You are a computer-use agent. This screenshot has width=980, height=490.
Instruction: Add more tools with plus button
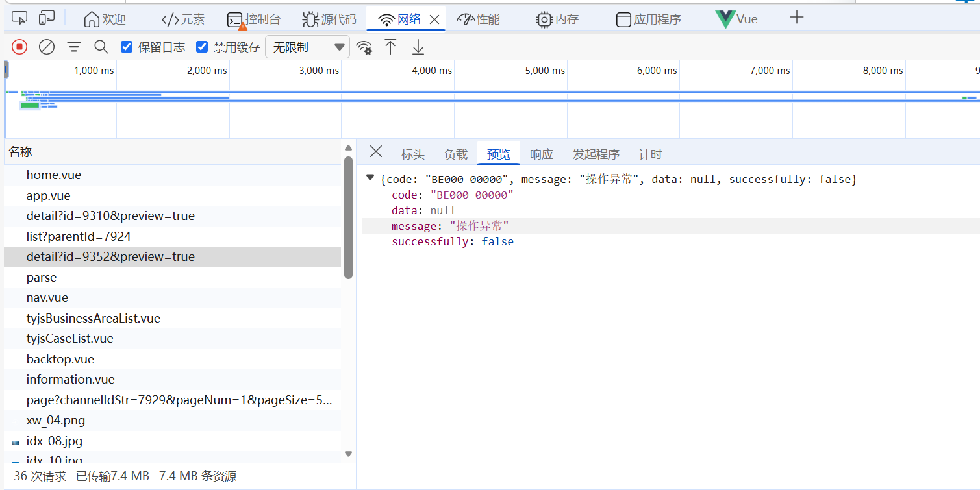(x=797, y=18)
